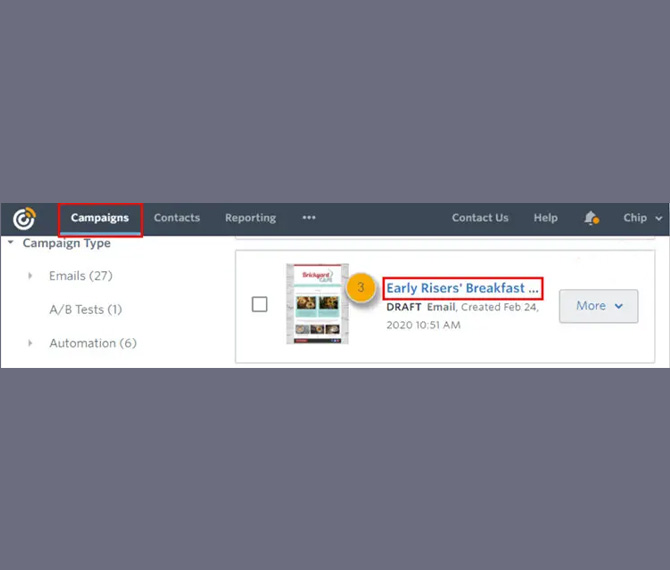Screen dimensions: 670x570
Task: Open the Help menu item
Action: pos(545,218)
